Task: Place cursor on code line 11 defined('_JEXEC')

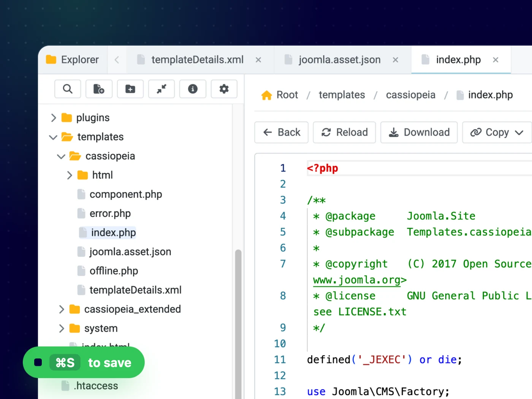Action: (384, 359)
